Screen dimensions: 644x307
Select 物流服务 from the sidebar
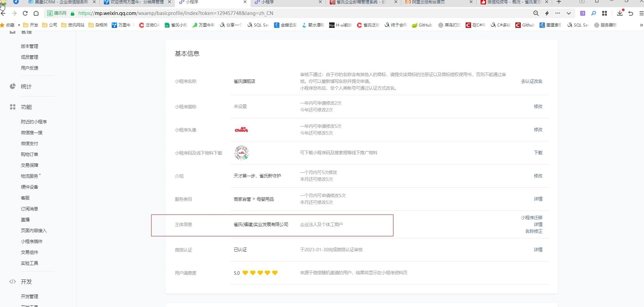(30, 176)
